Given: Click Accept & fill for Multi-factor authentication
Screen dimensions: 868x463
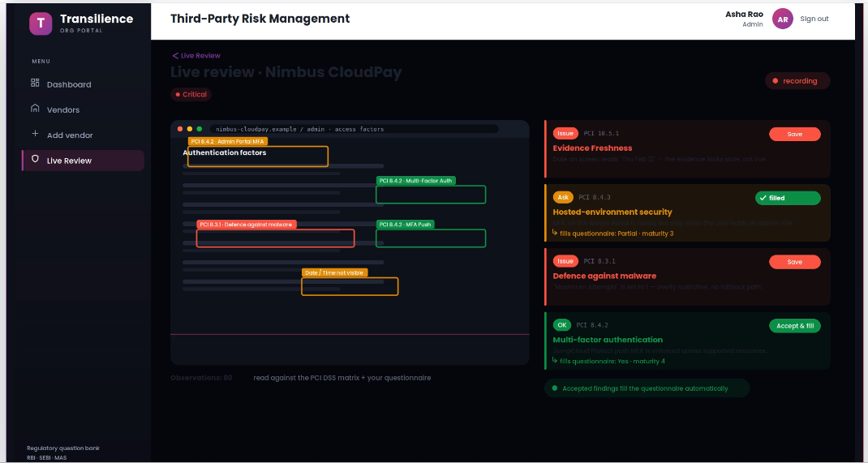Looking at the screenshot, I should [794, 326].
